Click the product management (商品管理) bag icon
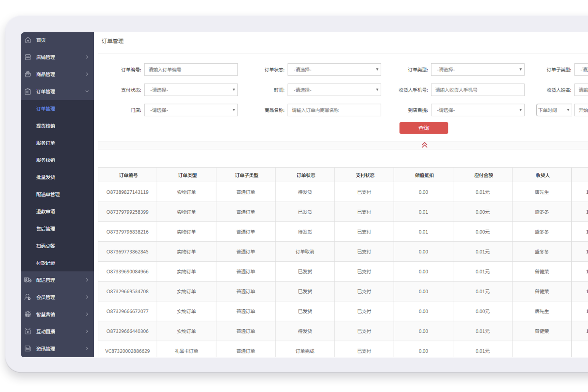 tap(28, 74)
